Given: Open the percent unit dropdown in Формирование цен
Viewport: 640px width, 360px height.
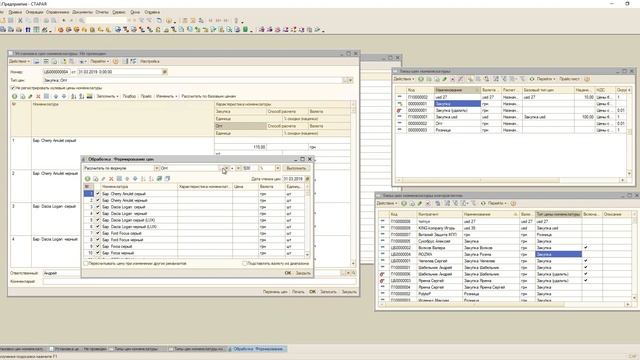Looking at the screenshot, I should [278, 168].
